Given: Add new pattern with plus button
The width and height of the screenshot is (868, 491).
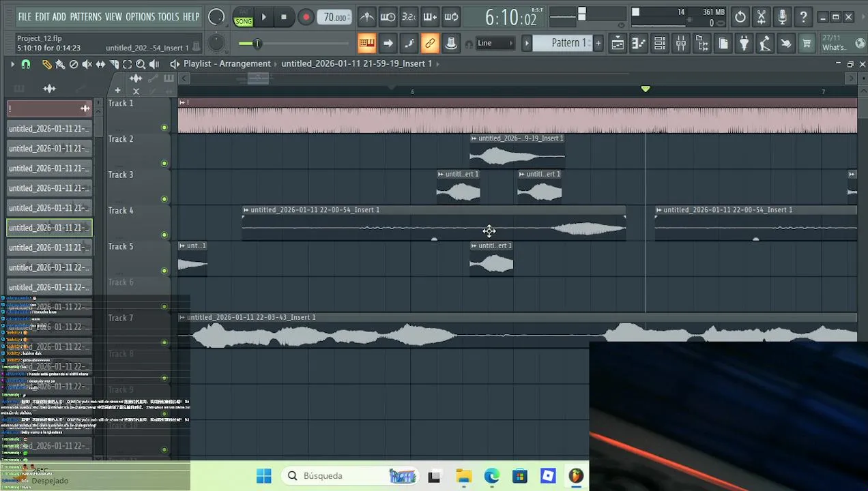Looking at the screenshot, I should point(598,43).
